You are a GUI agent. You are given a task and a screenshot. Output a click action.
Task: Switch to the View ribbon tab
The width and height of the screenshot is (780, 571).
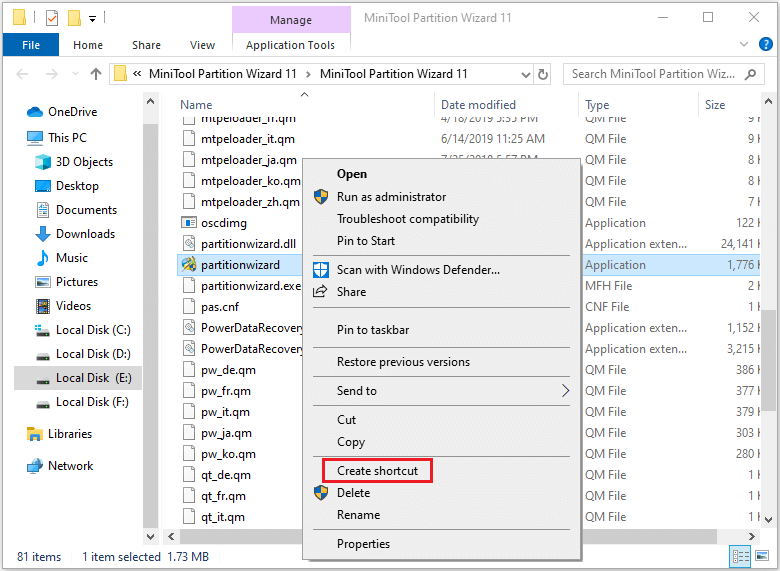point(202,45)
